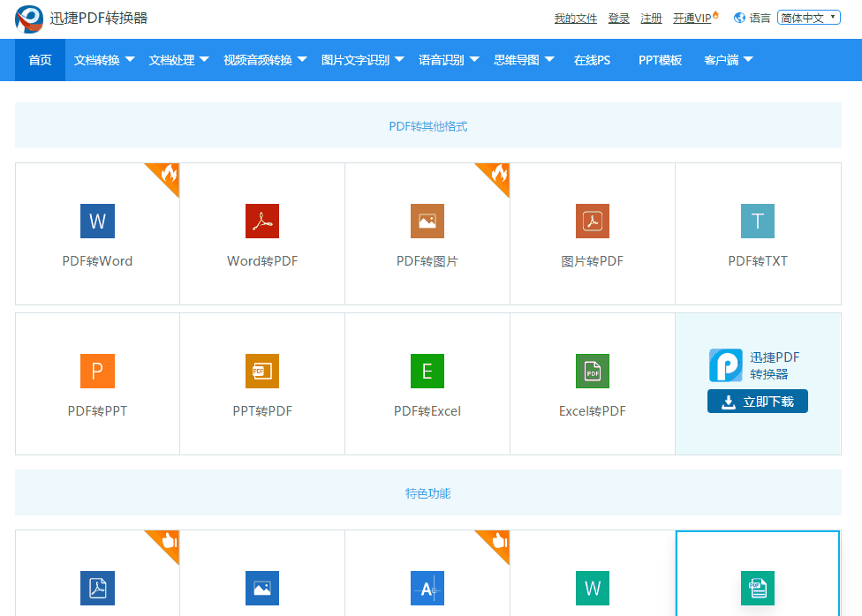This screenshot has width=862, height=616.
Task: Click the flame badge on PDF转图片 card
Action: (498, 174)
